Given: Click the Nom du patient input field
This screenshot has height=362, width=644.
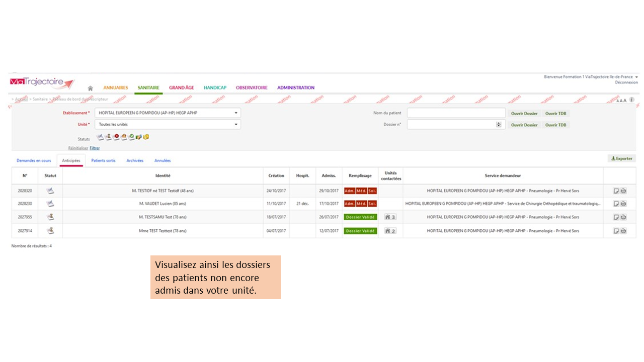Looking at the screenshot, I should [456, 113].
